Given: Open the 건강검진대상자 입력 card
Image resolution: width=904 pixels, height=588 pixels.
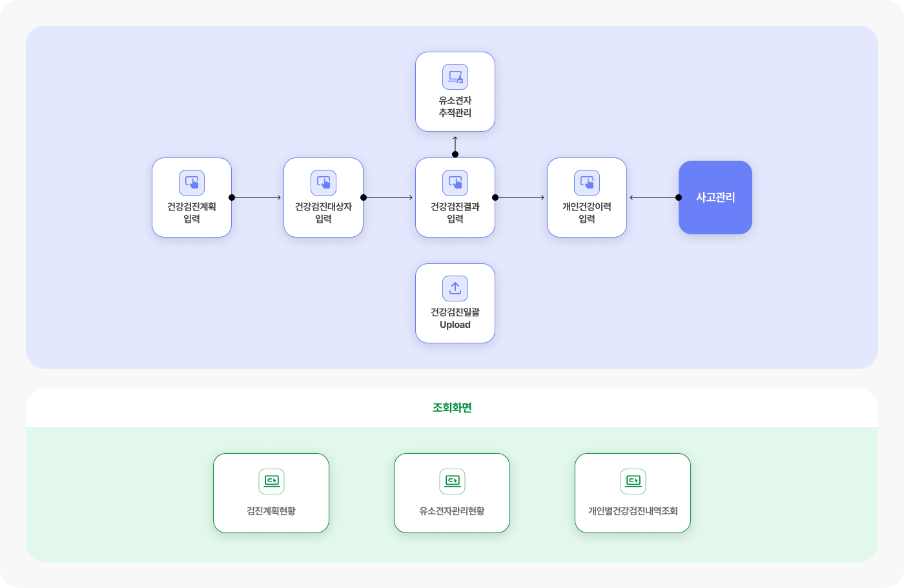Looking at the screenshot, I should tap(324, 198).
